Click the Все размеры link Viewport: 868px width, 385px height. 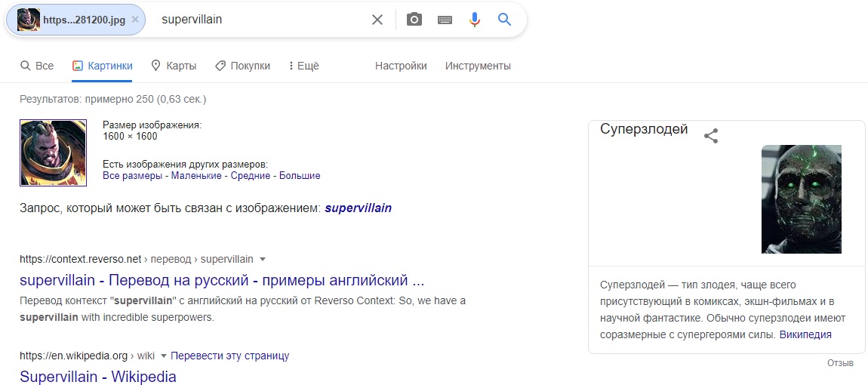[133, 175]
